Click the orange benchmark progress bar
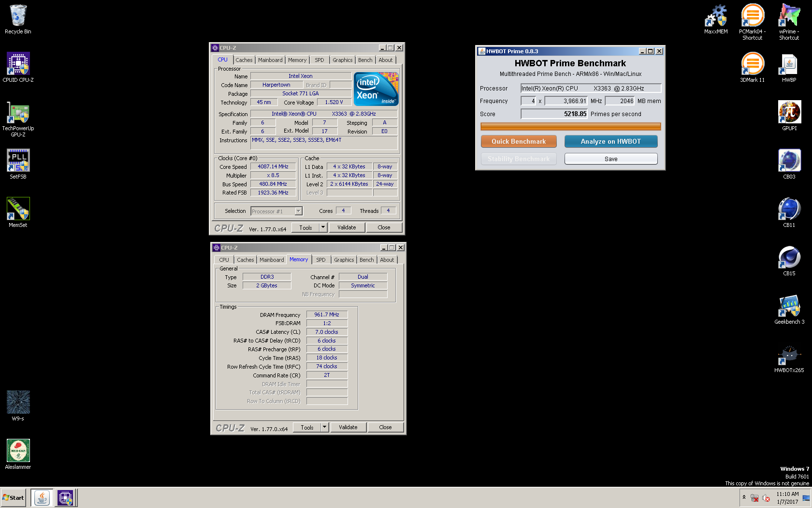Screen dimensions: 812x508 (570, 127)
